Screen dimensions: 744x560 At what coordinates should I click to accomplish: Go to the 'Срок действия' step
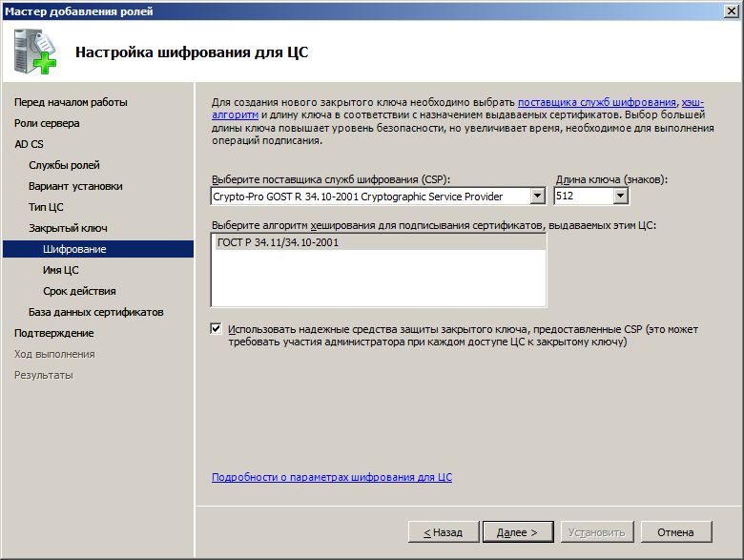[79, 291]
